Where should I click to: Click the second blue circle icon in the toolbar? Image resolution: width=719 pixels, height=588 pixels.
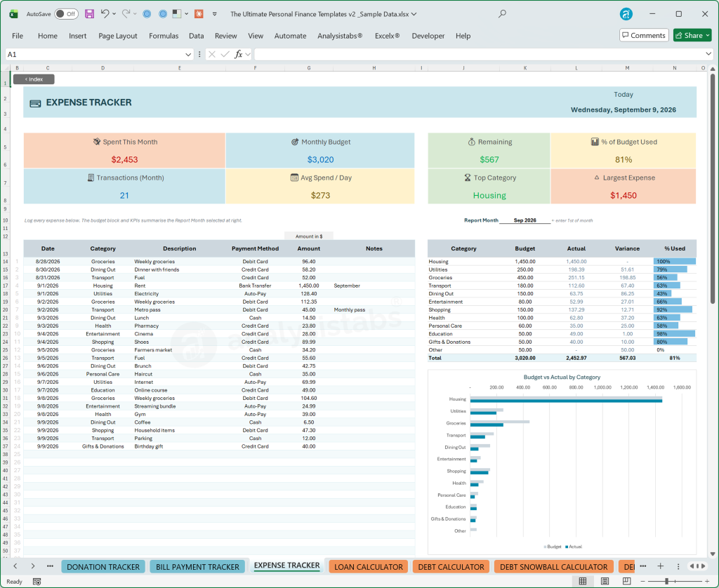point(162,14)
